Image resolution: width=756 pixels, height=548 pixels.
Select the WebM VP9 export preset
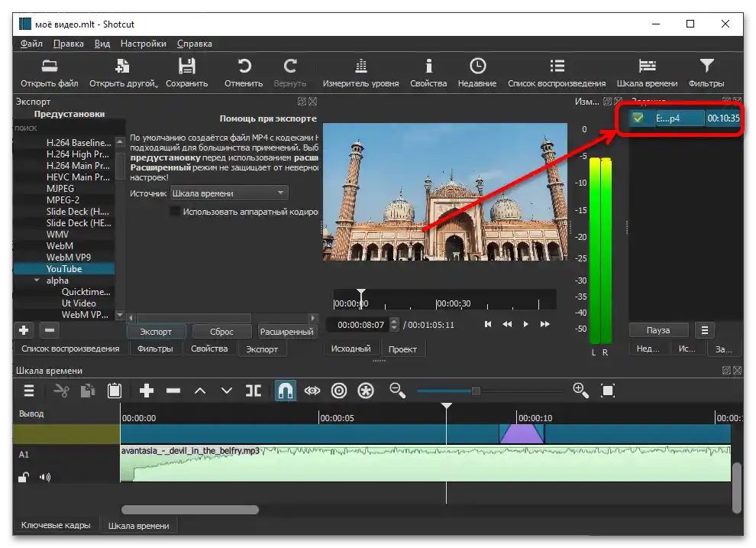coord(69,257)
